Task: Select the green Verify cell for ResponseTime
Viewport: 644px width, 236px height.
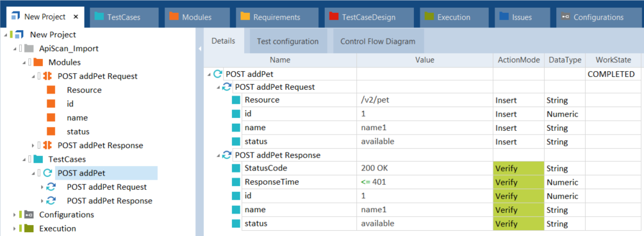Action: [x=519, y=182]
